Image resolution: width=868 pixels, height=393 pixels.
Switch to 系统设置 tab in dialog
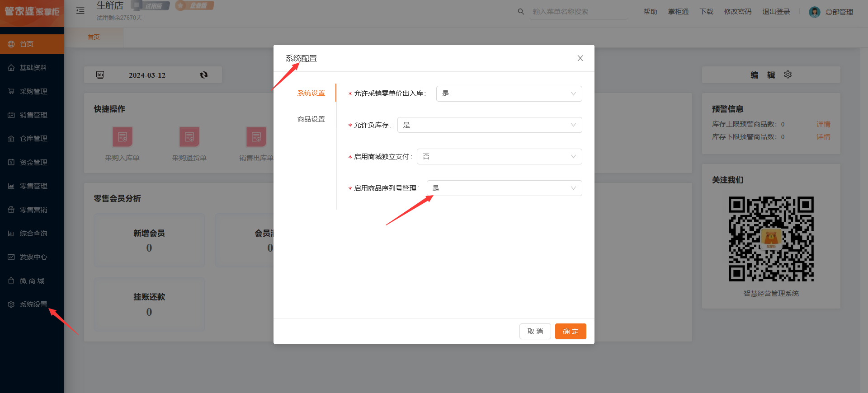click(x=311, y=93)
